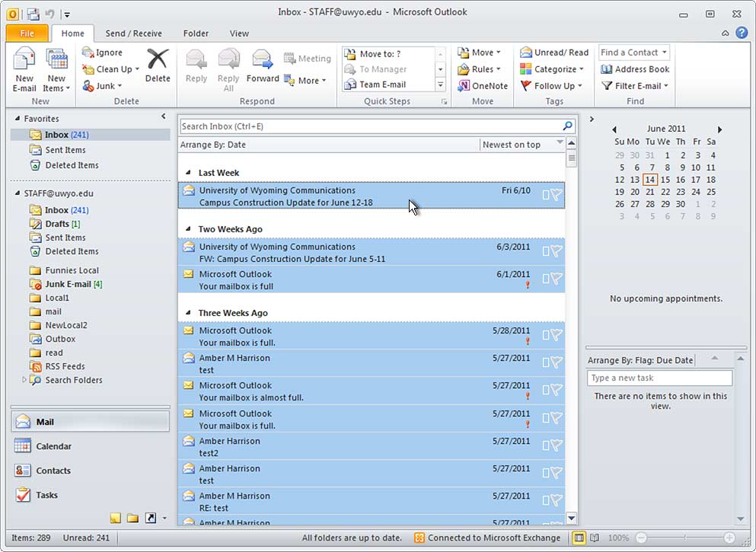Open the Follow Up flag menu
The image size is (756, 552).
(x=551, y=86)
